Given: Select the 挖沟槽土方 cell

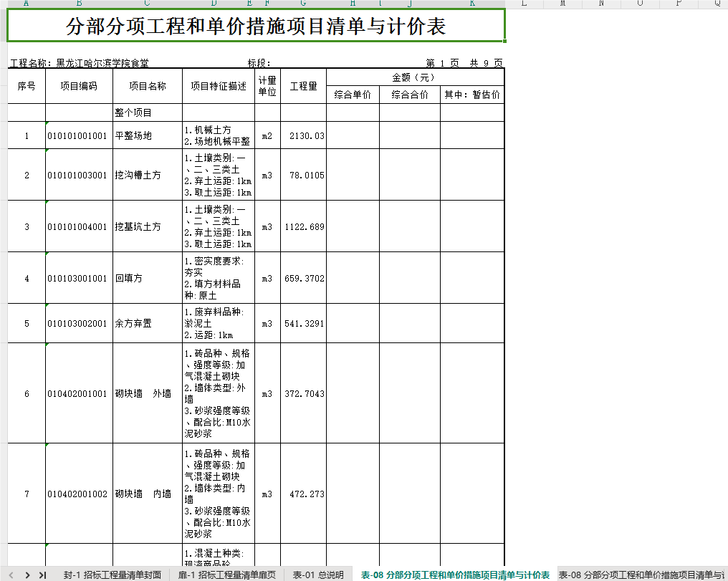Looking at the screenshot, I should click(x=148, y=175).
